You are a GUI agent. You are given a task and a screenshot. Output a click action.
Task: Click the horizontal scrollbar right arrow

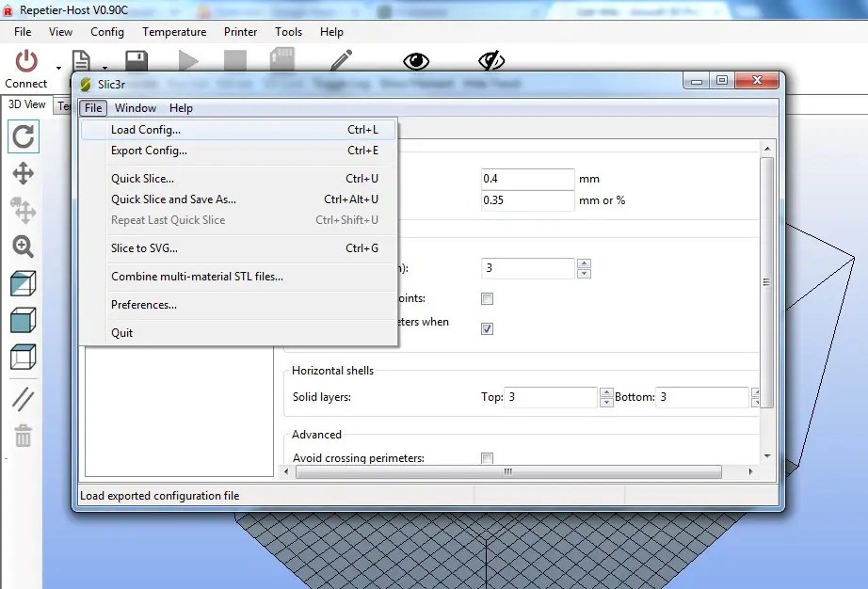coord(750,471)
